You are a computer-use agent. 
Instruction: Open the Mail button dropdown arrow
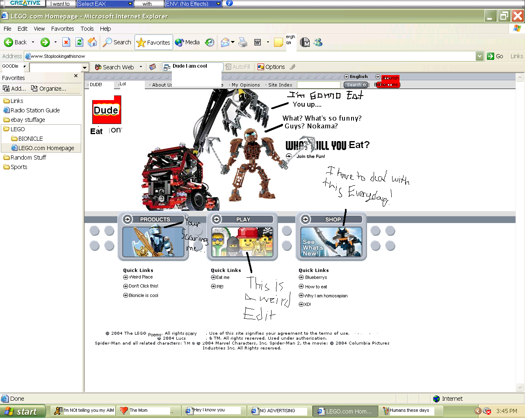233,42
